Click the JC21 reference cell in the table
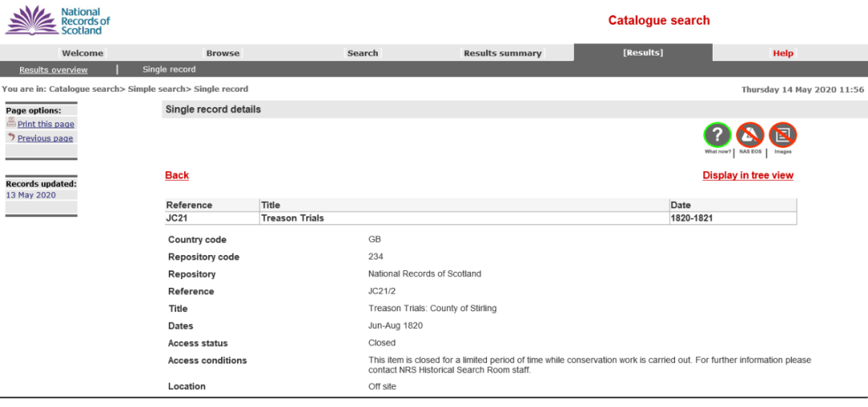Image resolution: width=868 pixels, height=407 pixels. pyautogui.click(x=178, y=218)
